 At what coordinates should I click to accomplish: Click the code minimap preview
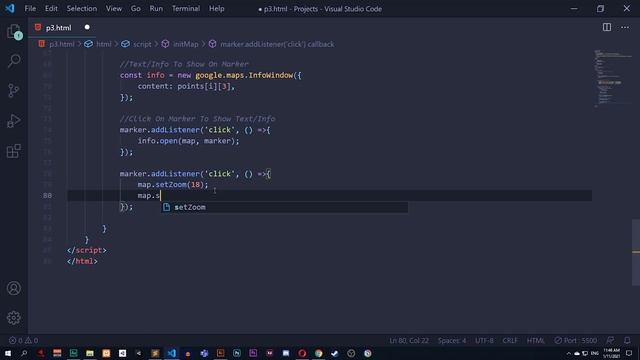pos(612,78)
